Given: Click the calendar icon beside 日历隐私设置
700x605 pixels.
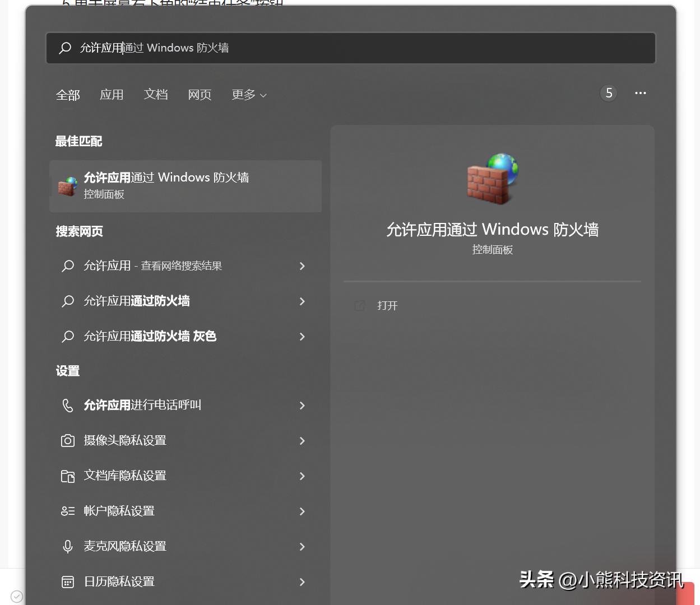Looking at the screenshot, I should tap(67, 582).
